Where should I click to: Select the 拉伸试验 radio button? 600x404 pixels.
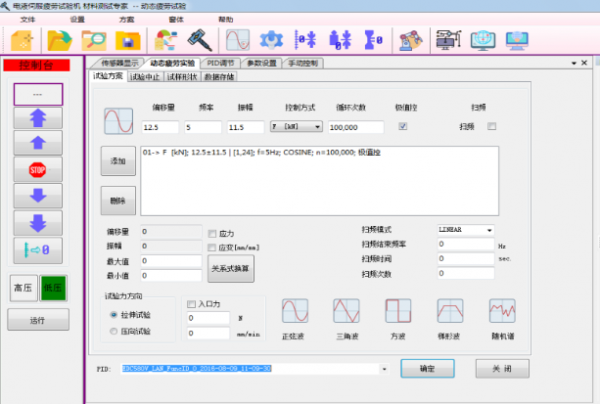click(x=114, y=313)
